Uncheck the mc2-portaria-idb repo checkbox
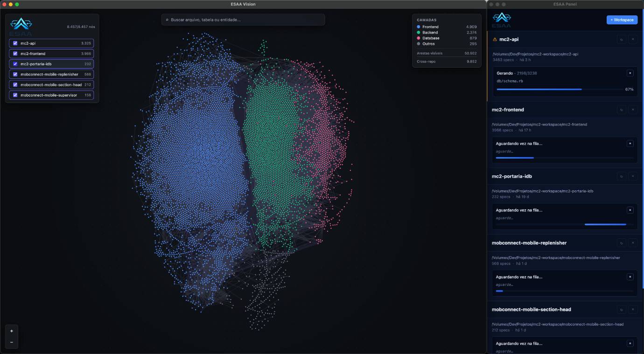644x354 pixels. pyautogui.click(x=15, y=64)
